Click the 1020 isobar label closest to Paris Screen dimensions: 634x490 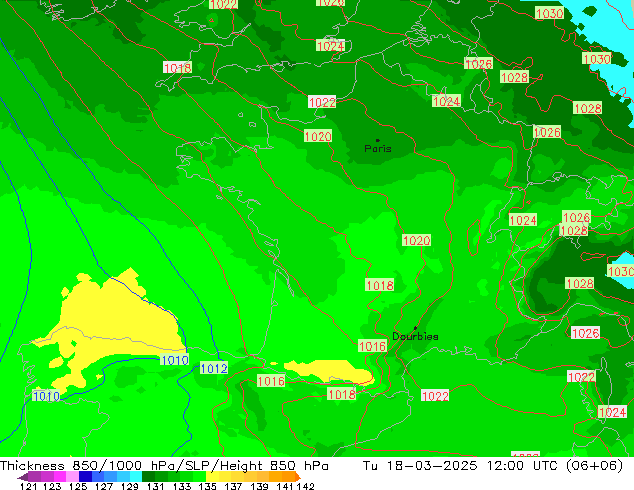(x=318, y=136)
